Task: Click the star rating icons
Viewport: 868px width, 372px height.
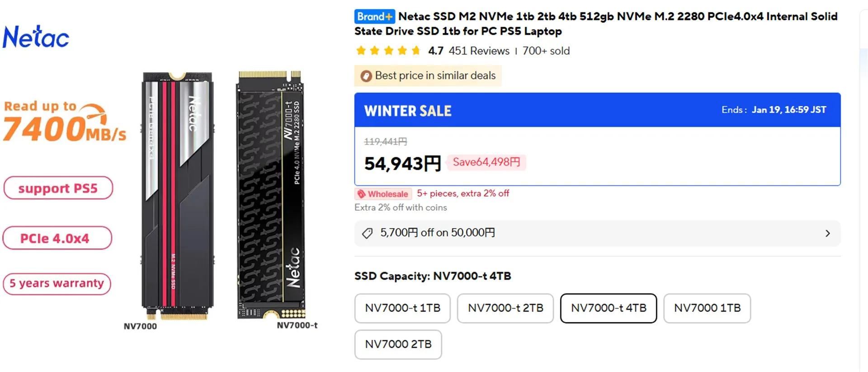Action: tap(388, 51)
